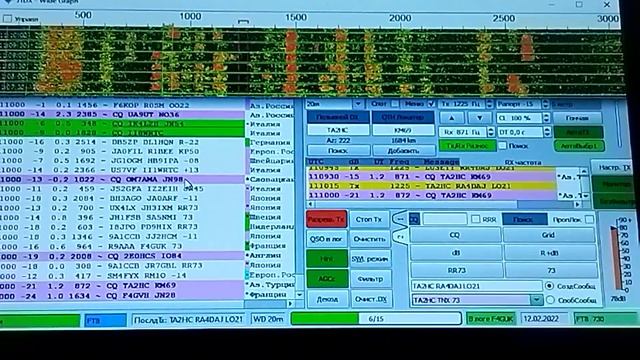Click the red Разреш. Tx button
The image size is (640, 360).
coord(327,220)
